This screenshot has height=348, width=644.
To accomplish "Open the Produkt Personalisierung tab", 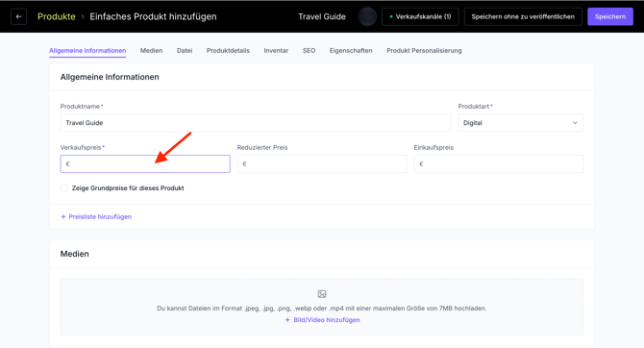I will 424,51.
